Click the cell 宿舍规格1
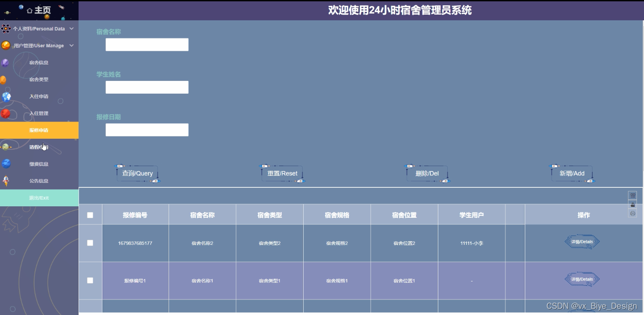This screenshot has height=315, width=644. (337, 281)
